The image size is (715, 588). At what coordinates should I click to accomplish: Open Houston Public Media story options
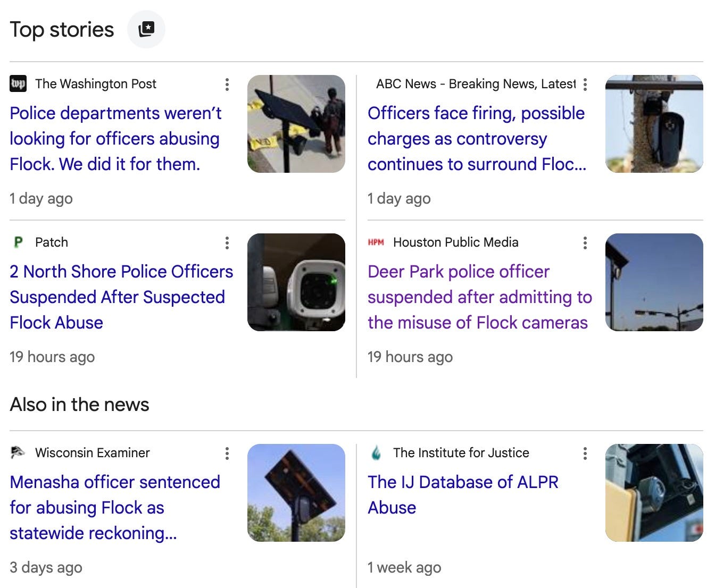(585, 243)
